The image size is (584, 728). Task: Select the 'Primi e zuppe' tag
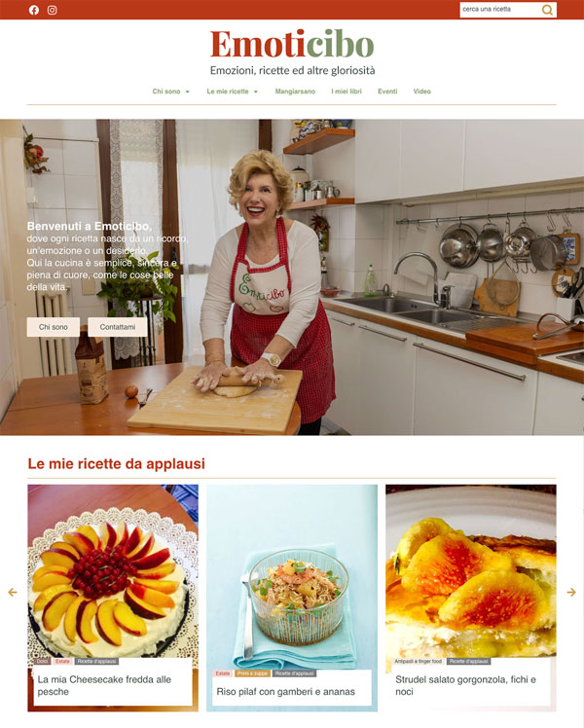pos(252,673)
